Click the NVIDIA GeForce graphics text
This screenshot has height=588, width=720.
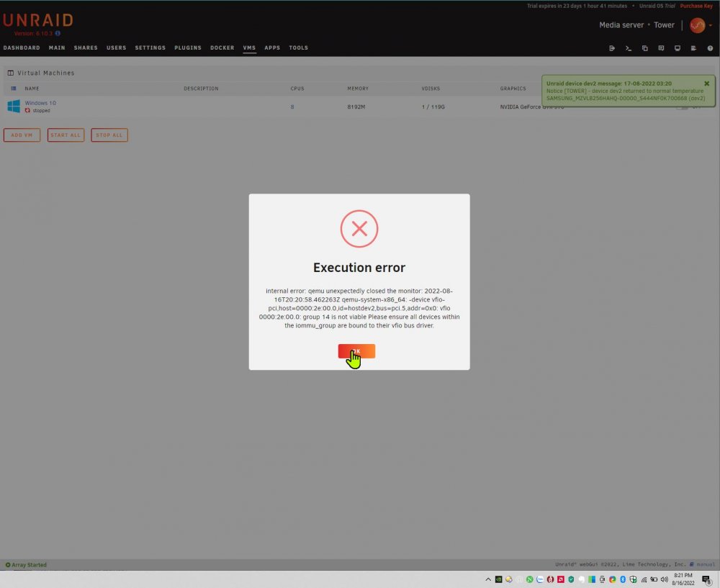(x=532, y=107)
